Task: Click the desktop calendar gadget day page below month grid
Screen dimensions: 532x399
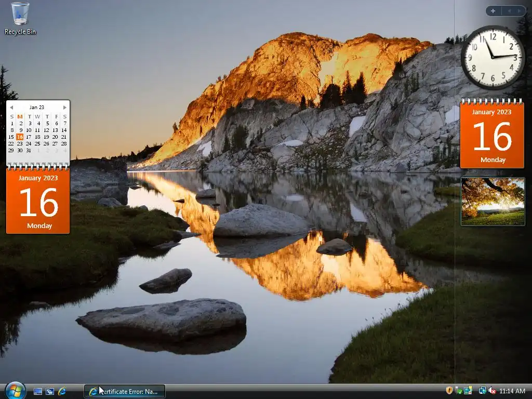Action: [x=38, y=199]
